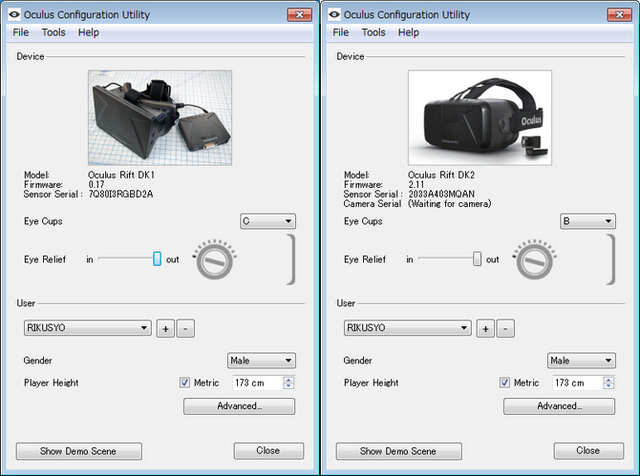Open the Help menu in the DK2 window
The height and width of the screenshot is (476, 640).
point(408,32)
